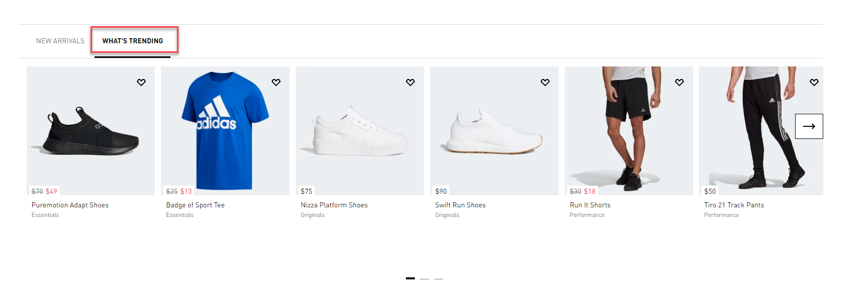This screenshot has height=299, width=868.
Task: Click the next arrow on product carousel
Action: click(809, 126)
